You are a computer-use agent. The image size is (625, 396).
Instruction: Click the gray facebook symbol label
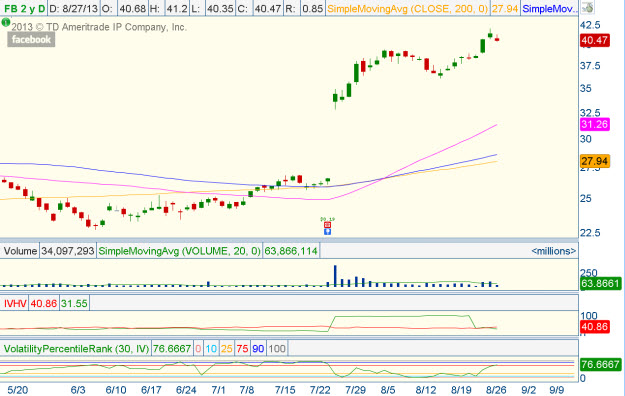pyautogui.click(x=31, y=39)
